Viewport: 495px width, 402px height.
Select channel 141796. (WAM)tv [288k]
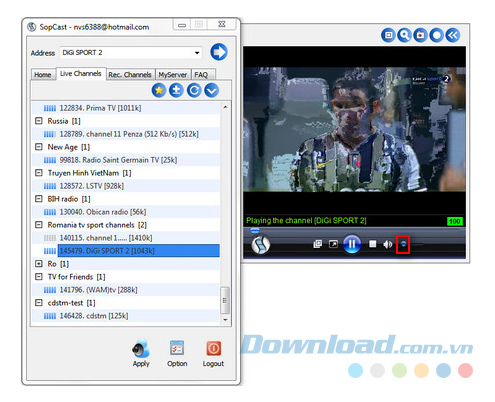tap(98, 290)
